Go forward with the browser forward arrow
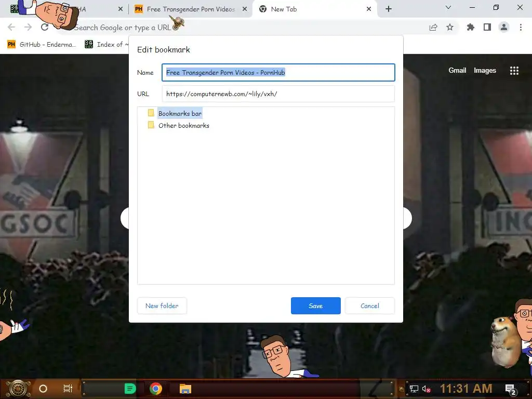Image resolution: width=532 pixels, height=399 pixels. point(28,27)
